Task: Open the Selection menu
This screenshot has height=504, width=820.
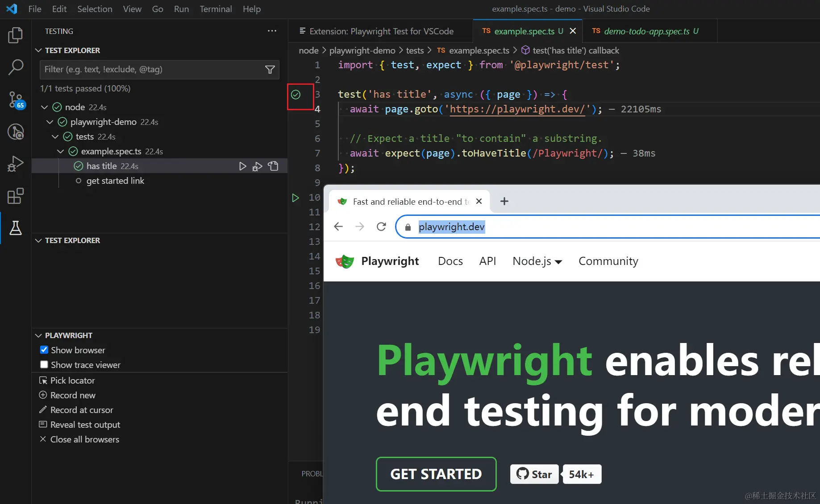Action: [95, 9]
